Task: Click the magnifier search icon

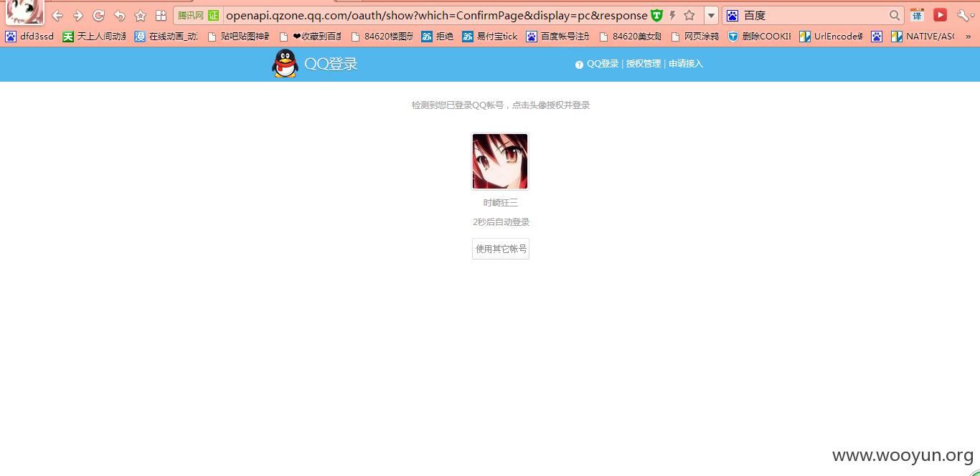Action: point(895,16)
